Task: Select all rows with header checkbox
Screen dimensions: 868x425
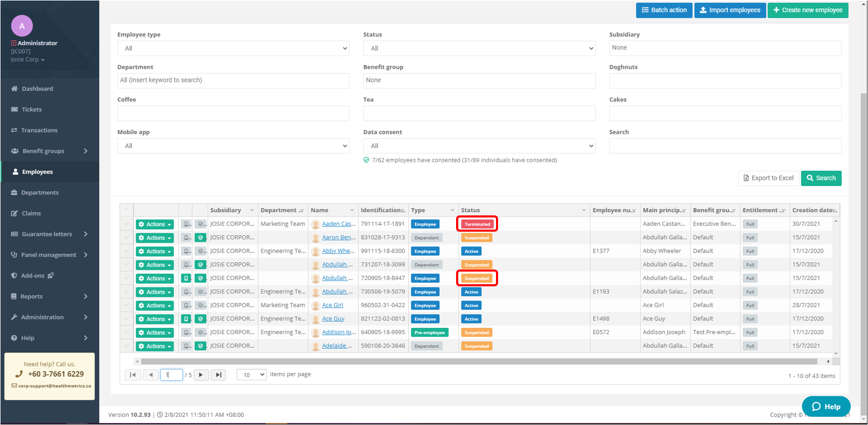Action: coord(126,210)
